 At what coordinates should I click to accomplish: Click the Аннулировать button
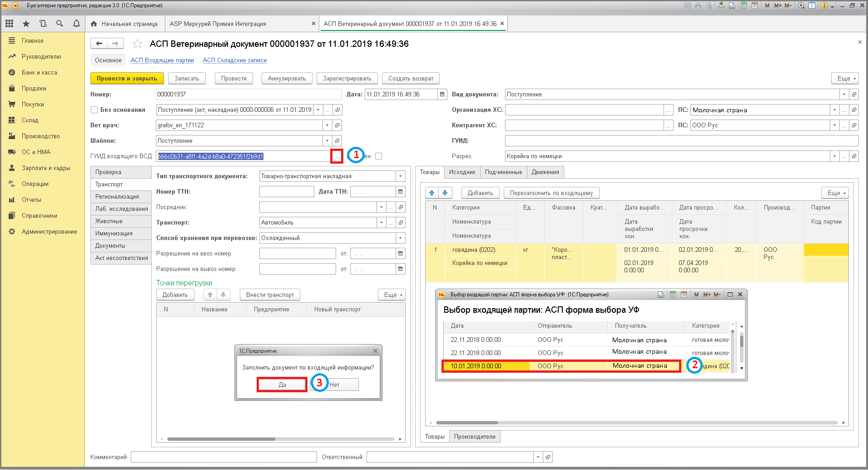287,78
